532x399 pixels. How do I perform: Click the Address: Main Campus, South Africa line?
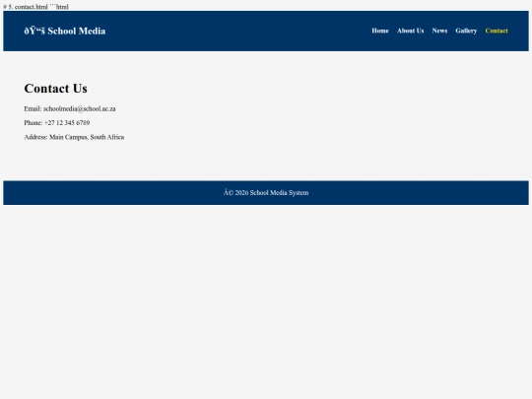coord(74,137)
